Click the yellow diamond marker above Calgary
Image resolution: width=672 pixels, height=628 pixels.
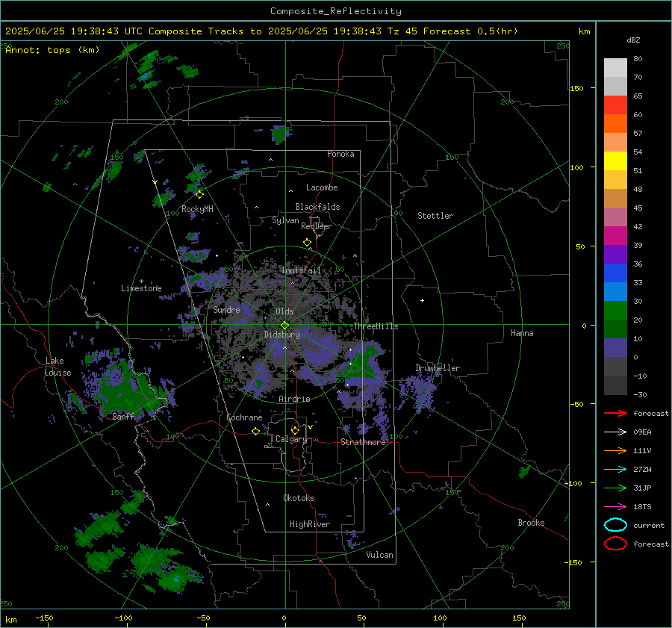point(295,430)
